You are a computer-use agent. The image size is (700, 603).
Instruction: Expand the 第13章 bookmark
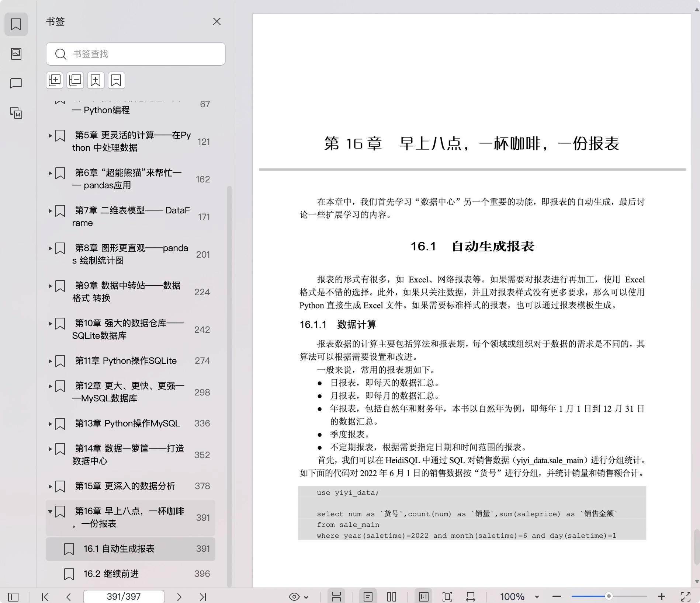coord(50,424)
